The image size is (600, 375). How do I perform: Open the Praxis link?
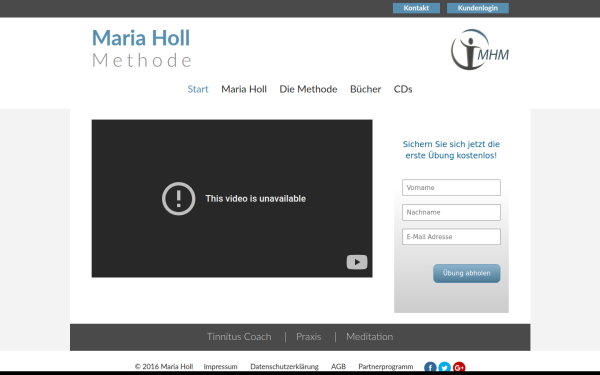[x=308, y=337]
